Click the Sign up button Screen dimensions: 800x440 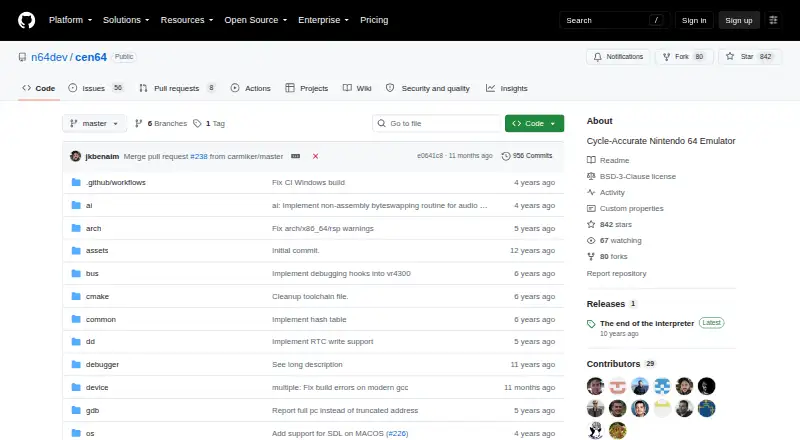(739, 20)
